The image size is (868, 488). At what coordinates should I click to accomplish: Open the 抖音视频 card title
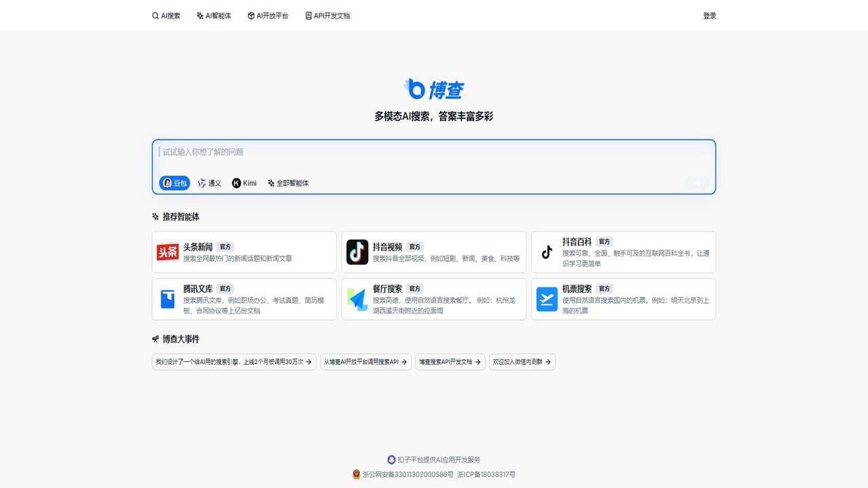click(x=387, y=247)
